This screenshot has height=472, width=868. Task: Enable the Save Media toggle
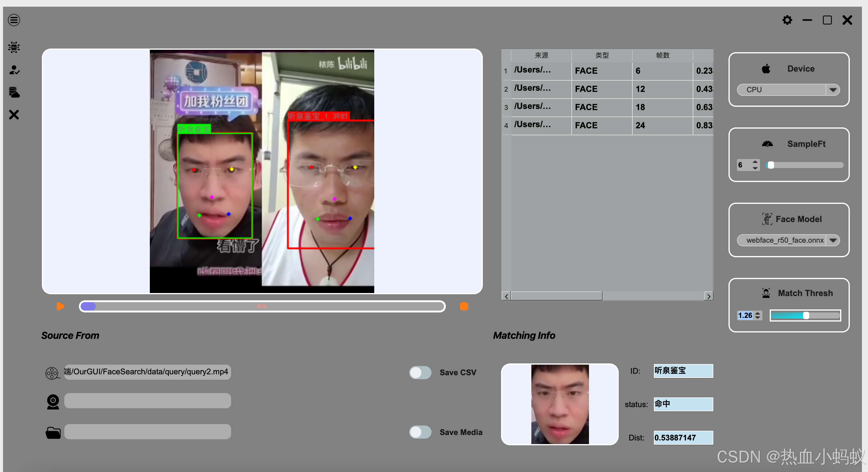click(x=420, y=432)
